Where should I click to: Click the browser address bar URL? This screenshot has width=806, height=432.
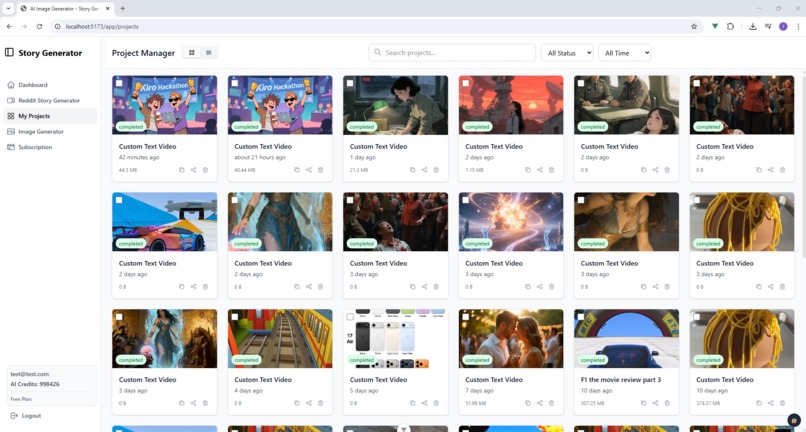pos(102,26)
